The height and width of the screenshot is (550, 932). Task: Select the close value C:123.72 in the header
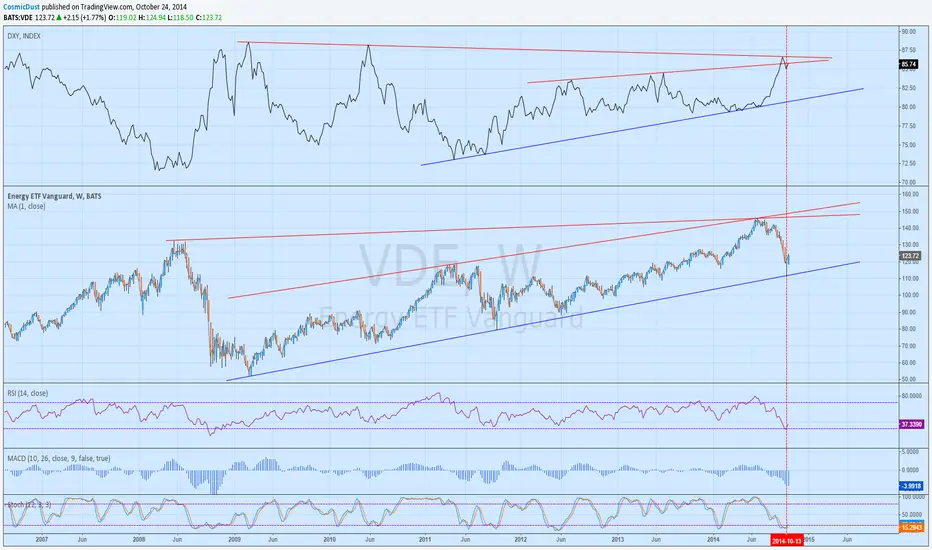click(x=209, y=18)
